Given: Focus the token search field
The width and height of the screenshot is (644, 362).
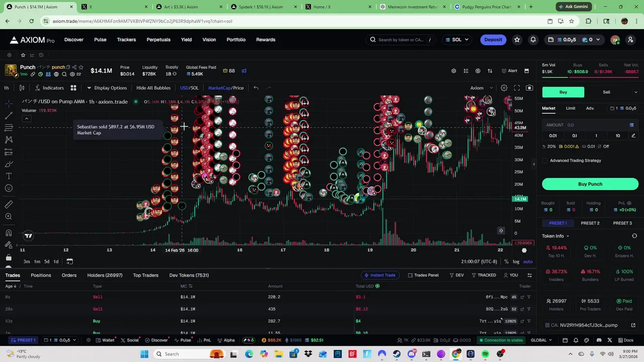Looking at the screenshot, I should click(x=401, y=40).
